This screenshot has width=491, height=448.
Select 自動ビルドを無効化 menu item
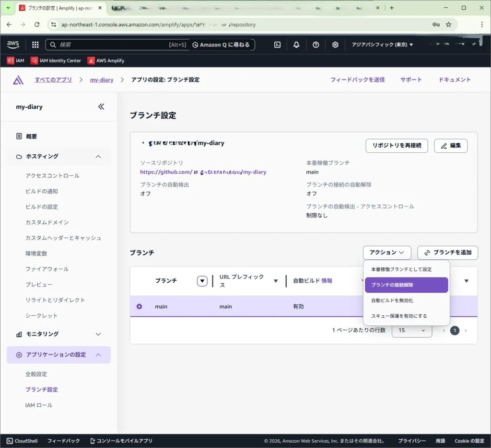coord(392,300)
